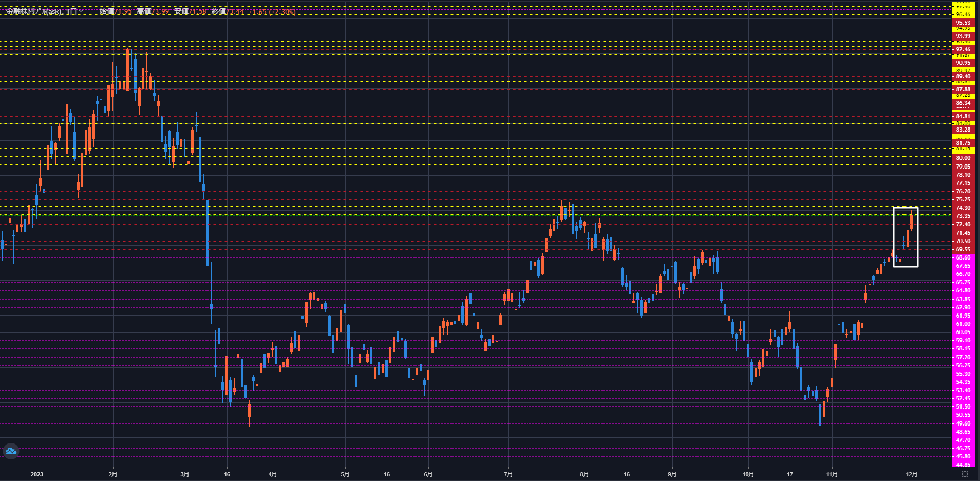
Task: Click the 72.40 price label
Action: (963, 224)
